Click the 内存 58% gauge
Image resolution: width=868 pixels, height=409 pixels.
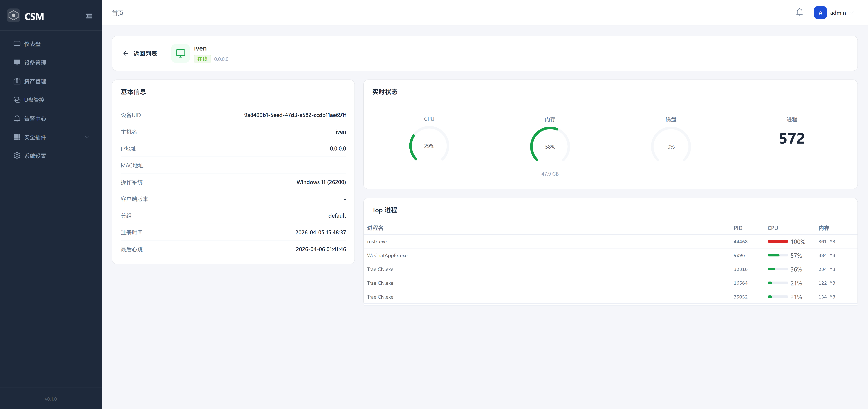click(550, 147)
